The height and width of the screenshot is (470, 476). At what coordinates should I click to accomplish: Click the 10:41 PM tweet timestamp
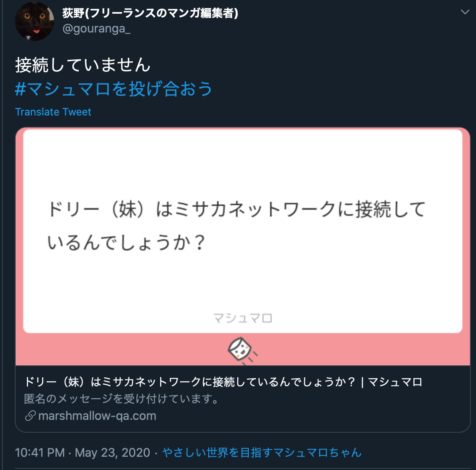coord(40,452)
